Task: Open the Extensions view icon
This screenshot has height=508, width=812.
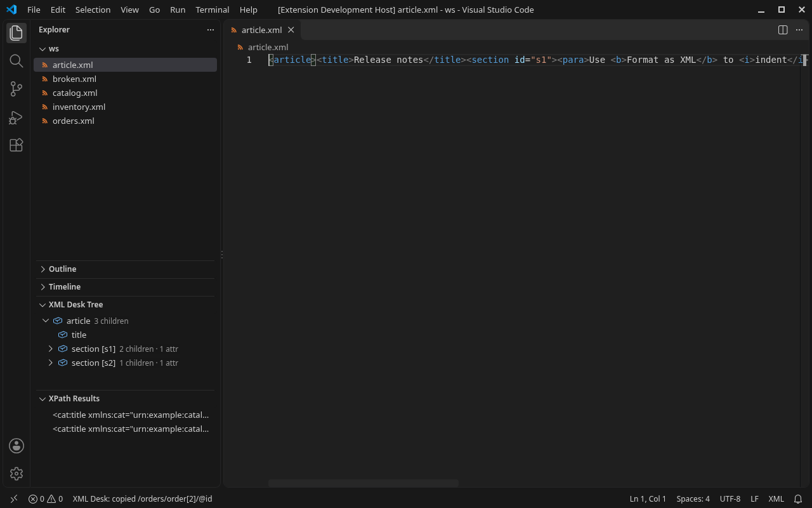Action: [16, 145]
